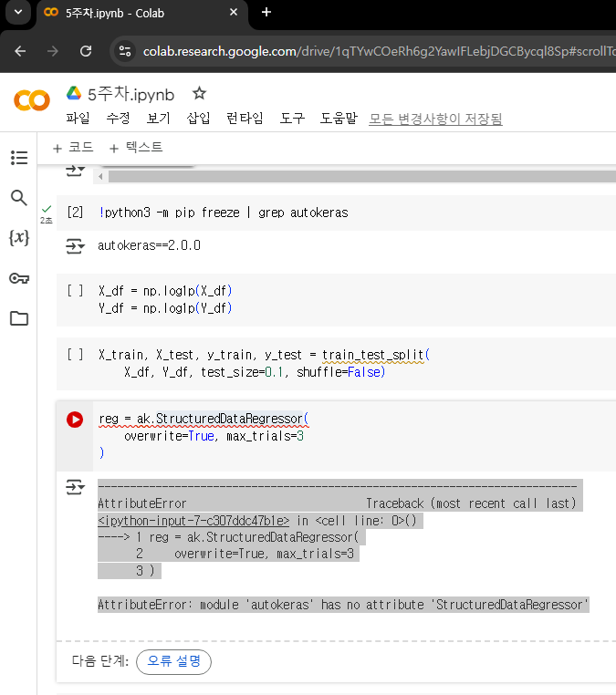Click the !python3 -m pip freeze command line
This screenshot has width=616, height=695.
[224, 213]
